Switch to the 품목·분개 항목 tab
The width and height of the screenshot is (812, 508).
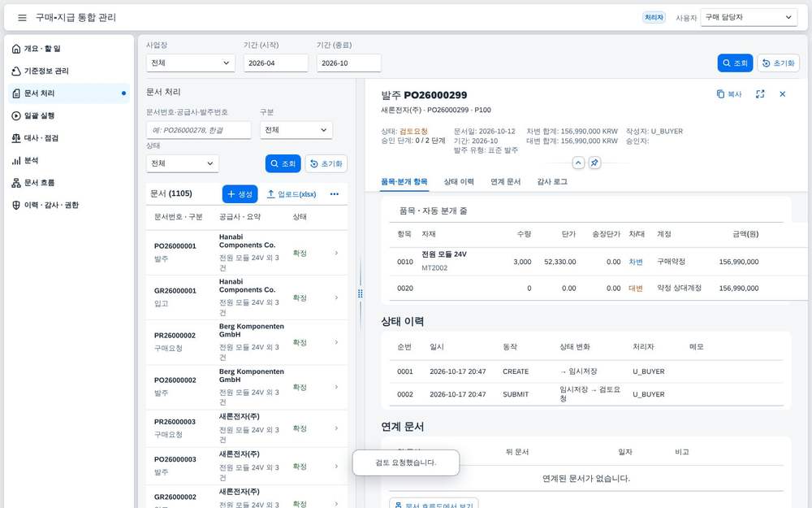coord(404,182)
